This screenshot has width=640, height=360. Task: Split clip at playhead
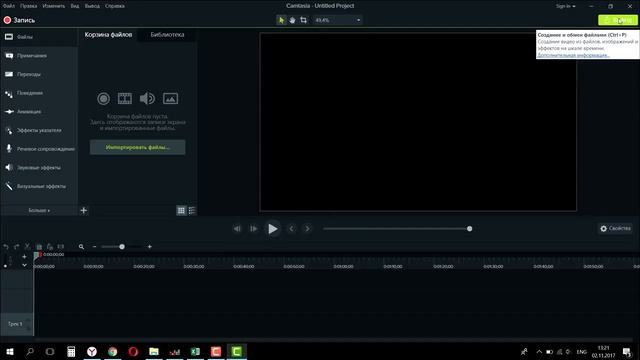(x=61, y=247)
